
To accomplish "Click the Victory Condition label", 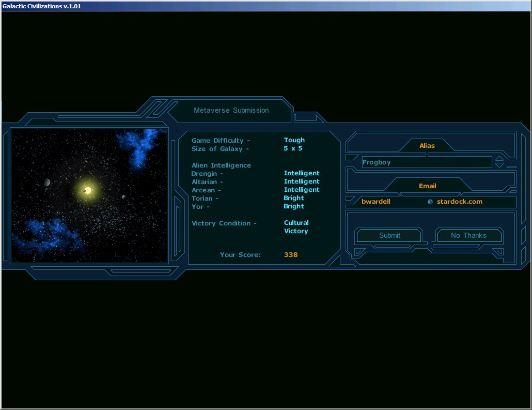I will [224, 223].
